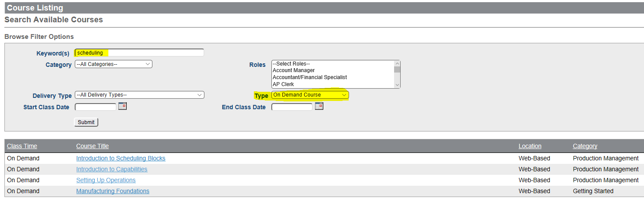The height and width of the screenshot is (208, 644).
Task: Click the Roles list scroll down arrow
Action: 397,85
